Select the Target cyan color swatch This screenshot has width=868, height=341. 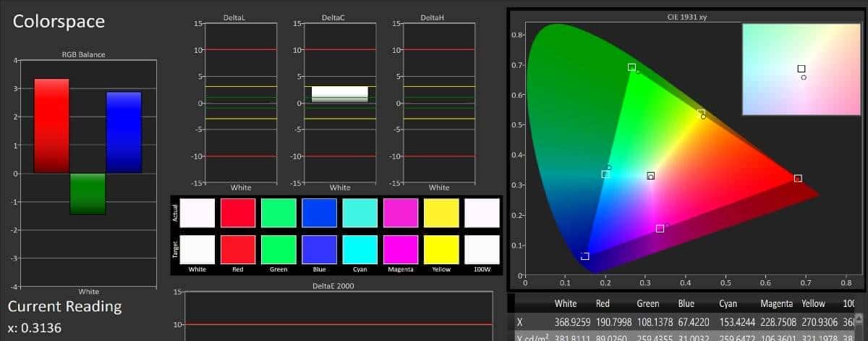(360, 249)
